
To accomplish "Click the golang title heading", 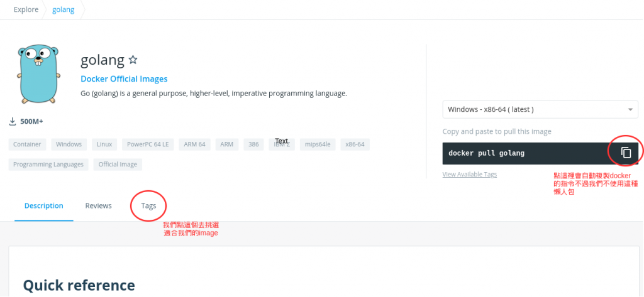I will [x=103, y=60].
